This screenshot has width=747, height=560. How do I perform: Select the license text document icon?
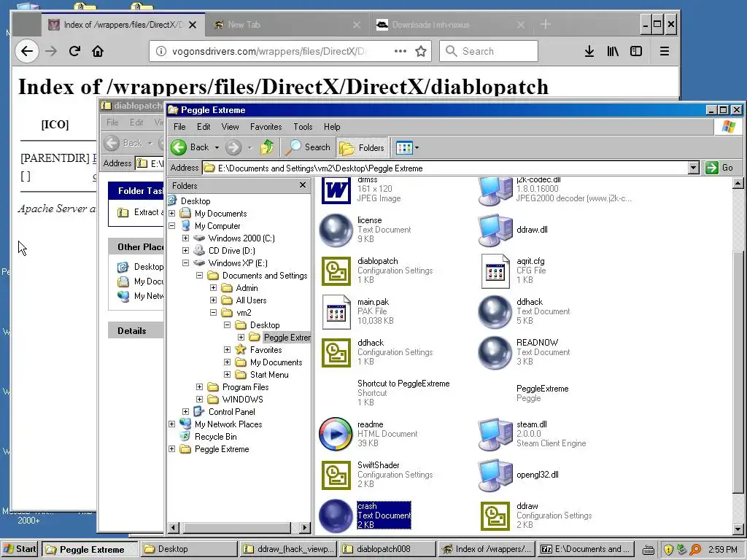click(336, 230)
